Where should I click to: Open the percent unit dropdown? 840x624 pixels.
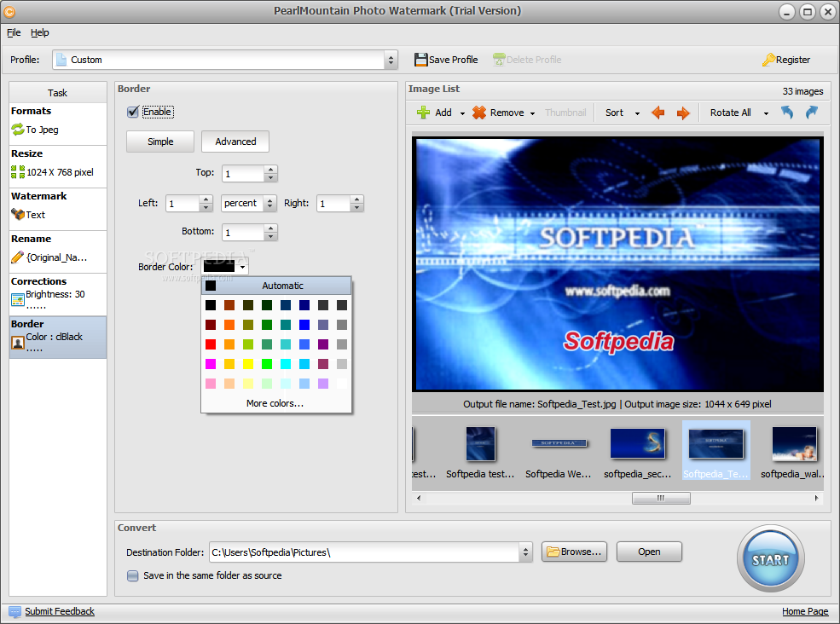(270, 203)
